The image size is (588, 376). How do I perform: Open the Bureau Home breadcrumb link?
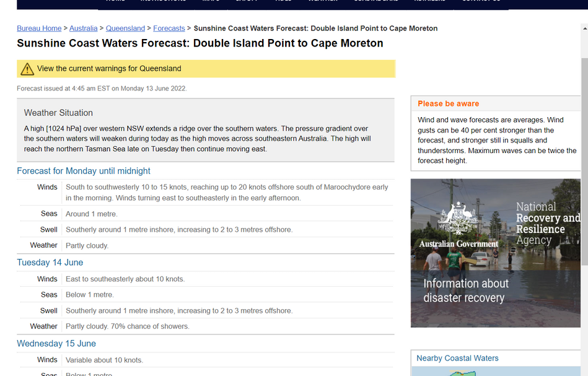click(39, 28)
